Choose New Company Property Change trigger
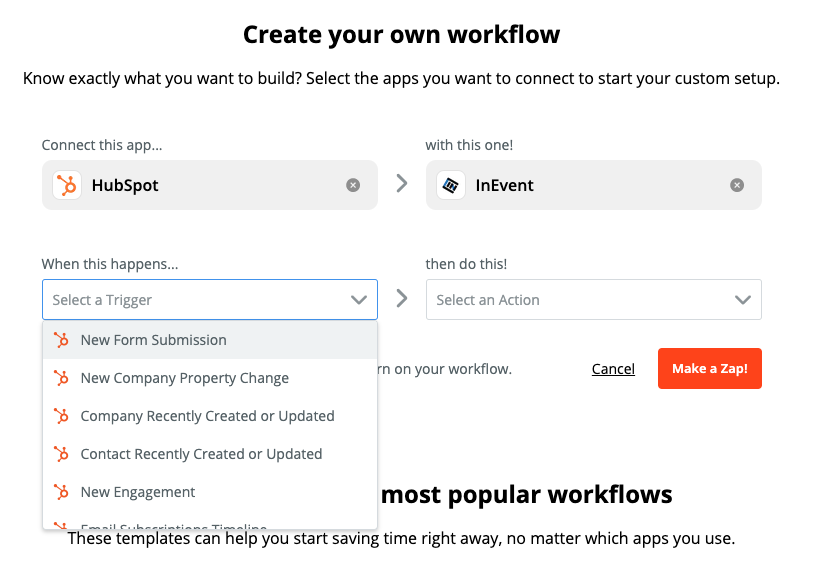Image resolution: width=821 pixels, height=571 pixels. click(x=210, y=378)
